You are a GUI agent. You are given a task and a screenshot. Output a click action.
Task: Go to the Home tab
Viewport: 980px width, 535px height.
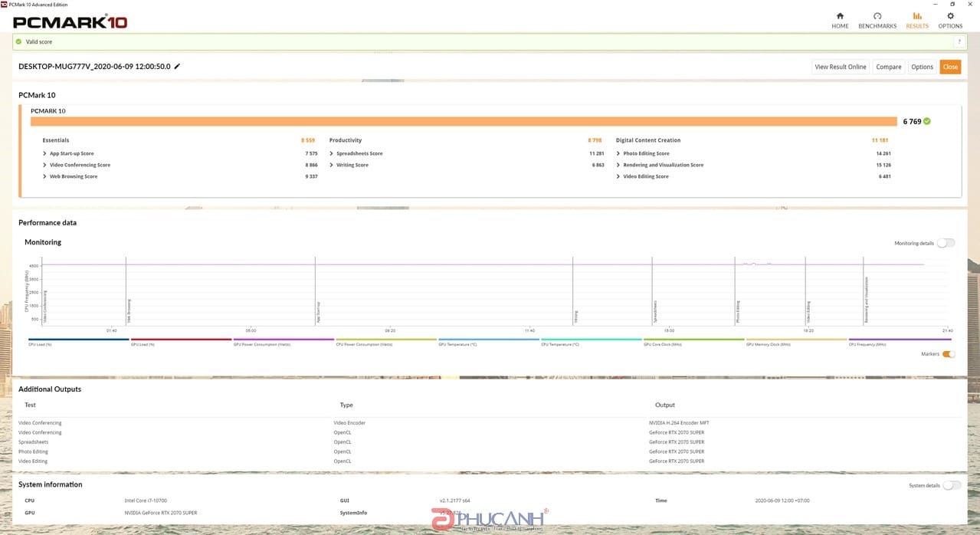pos(840,20)
